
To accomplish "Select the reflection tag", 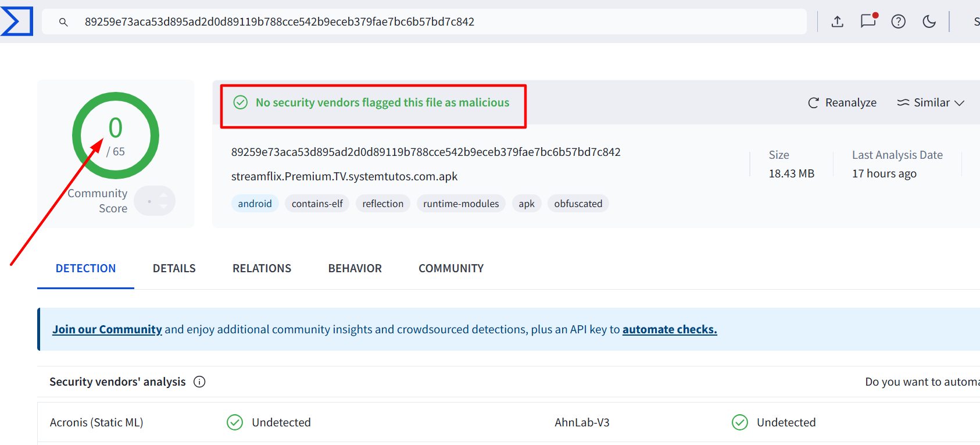I will pyautogui.click(x=383, y=204).
